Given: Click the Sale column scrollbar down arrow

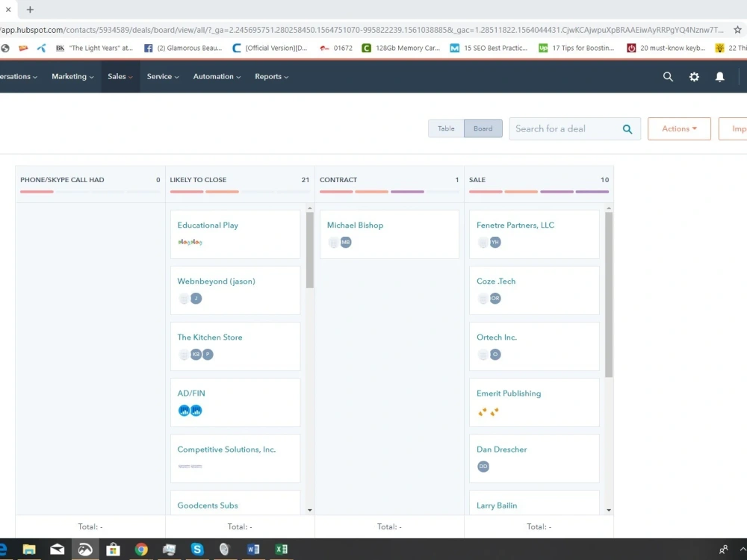Looking at the screenshot, I should [x=609, y=511].
